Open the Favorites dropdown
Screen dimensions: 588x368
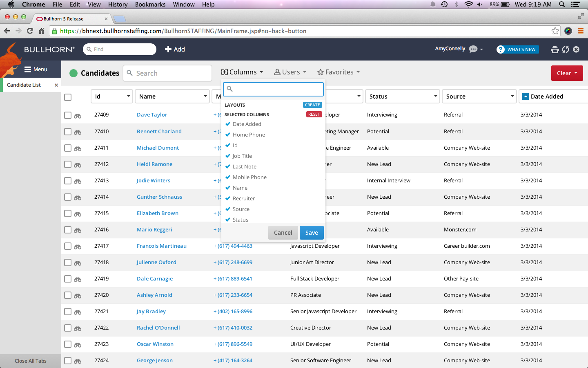(x=339, y=72)
